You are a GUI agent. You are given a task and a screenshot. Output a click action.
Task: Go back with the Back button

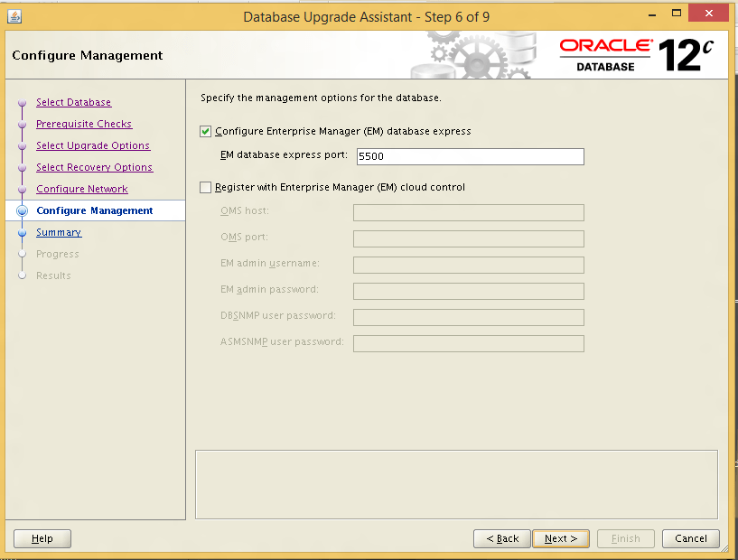(x=502, y=538)
